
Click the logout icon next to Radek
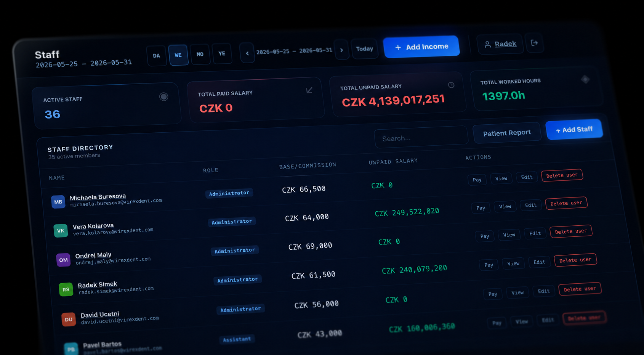(534, 43)
